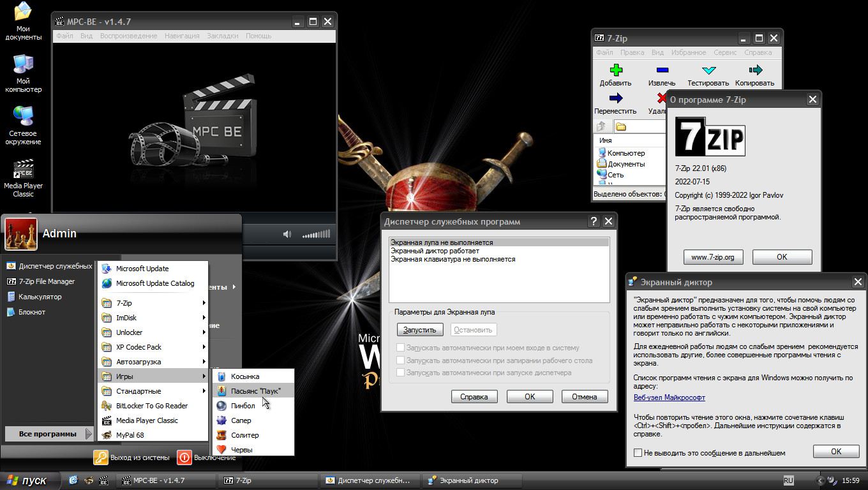Mute audio via MPC-BE speaker icon

pos(287,234)
